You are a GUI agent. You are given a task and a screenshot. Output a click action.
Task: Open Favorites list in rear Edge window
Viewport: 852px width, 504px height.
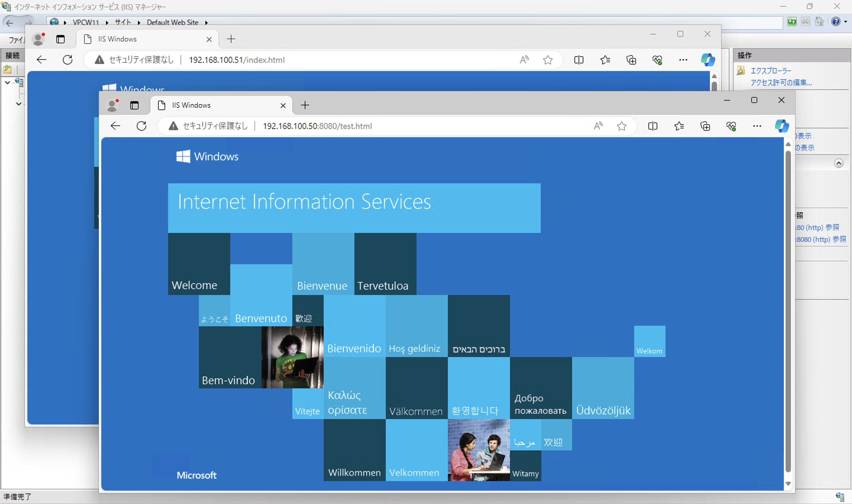[605, 60]
